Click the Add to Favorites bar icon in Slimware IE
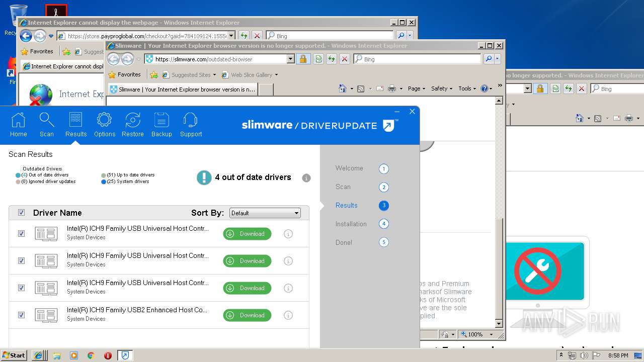Screen dimensions: 644x362 [x=154, y=75]
